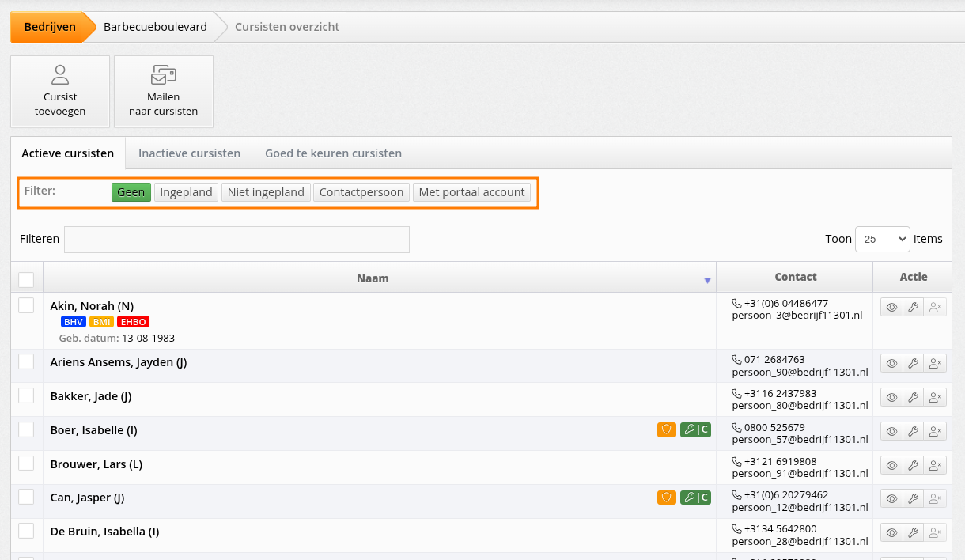Edit Can, Jasper with wrench icon
965x560 pixels.
click(x=913, y=499)
